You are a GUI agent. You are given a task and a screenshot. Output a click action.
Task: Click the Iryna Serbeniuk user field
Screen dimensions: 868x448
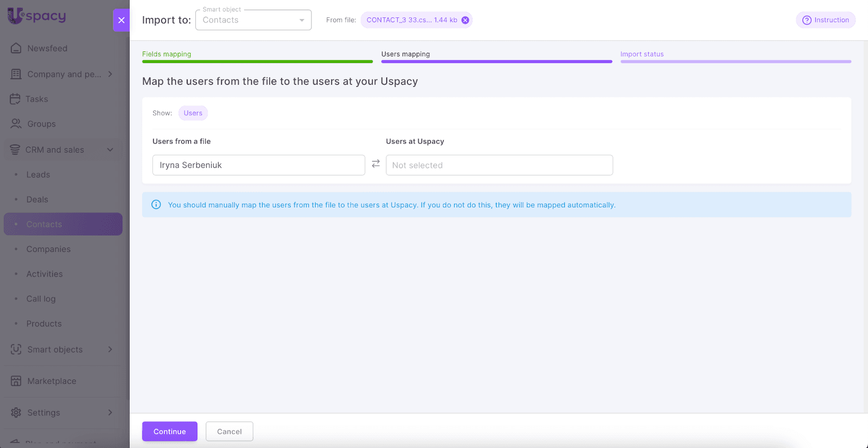[x=258, y=165]
